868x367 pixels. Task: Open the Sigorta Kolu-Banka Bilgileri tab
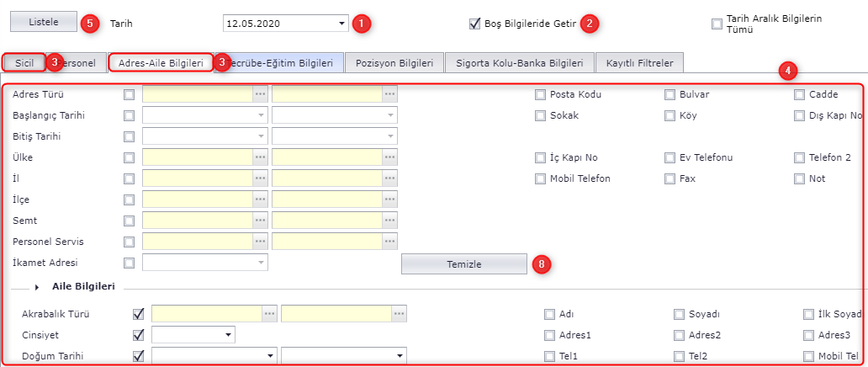[519, 63]
